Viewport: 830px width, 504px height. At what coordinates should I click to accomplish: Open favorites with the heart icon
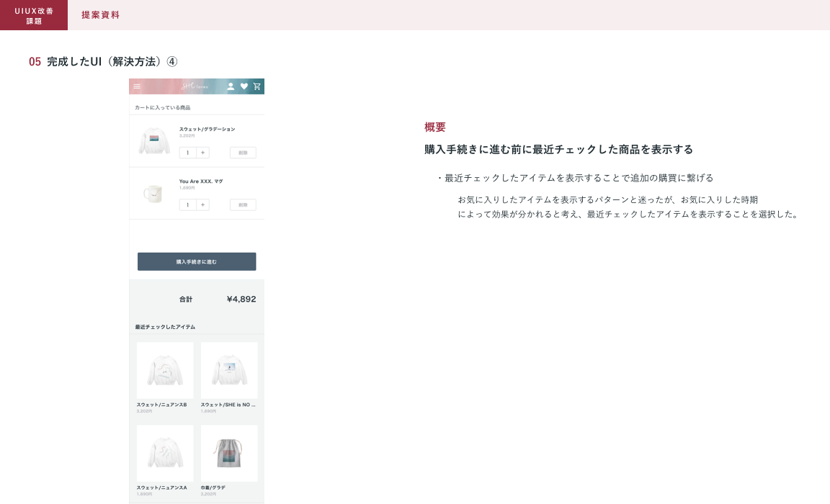pos(244,86)
